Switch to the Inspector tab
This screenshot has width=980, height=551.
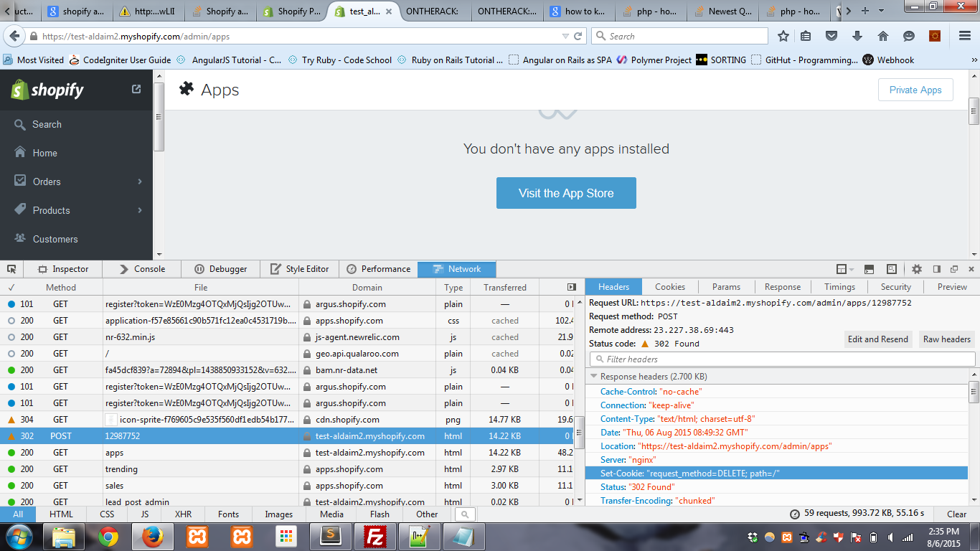point(63,269)
